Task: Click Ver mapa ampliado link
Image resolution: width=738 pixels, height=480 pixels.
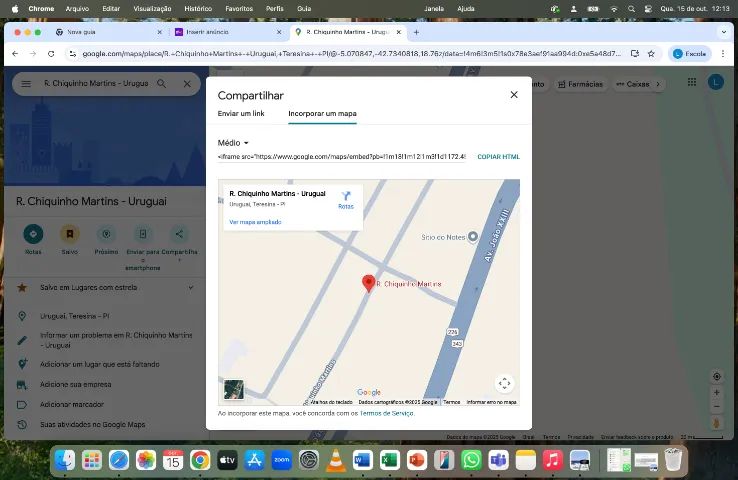Action: coord(255,222)
